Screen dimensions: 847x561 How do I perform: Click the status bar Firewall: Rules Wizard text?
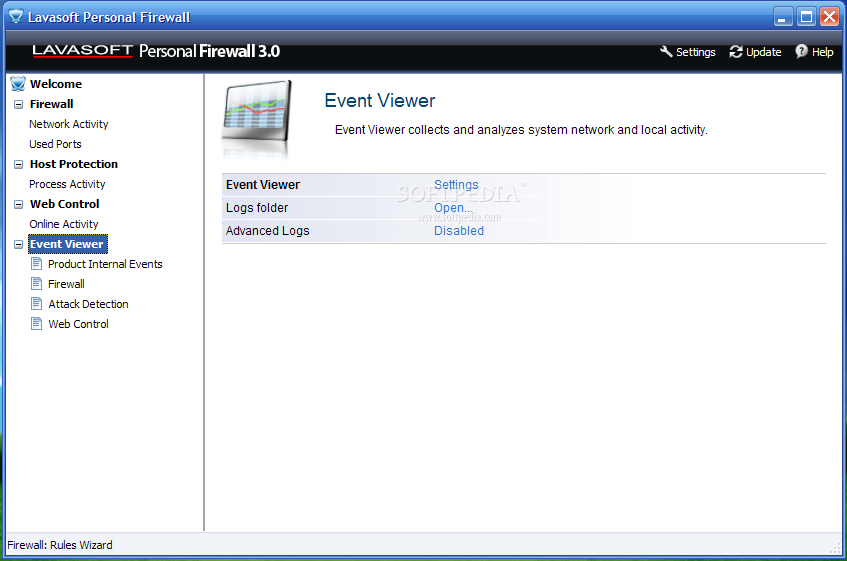pyautogui.click(x=59, y=545)
